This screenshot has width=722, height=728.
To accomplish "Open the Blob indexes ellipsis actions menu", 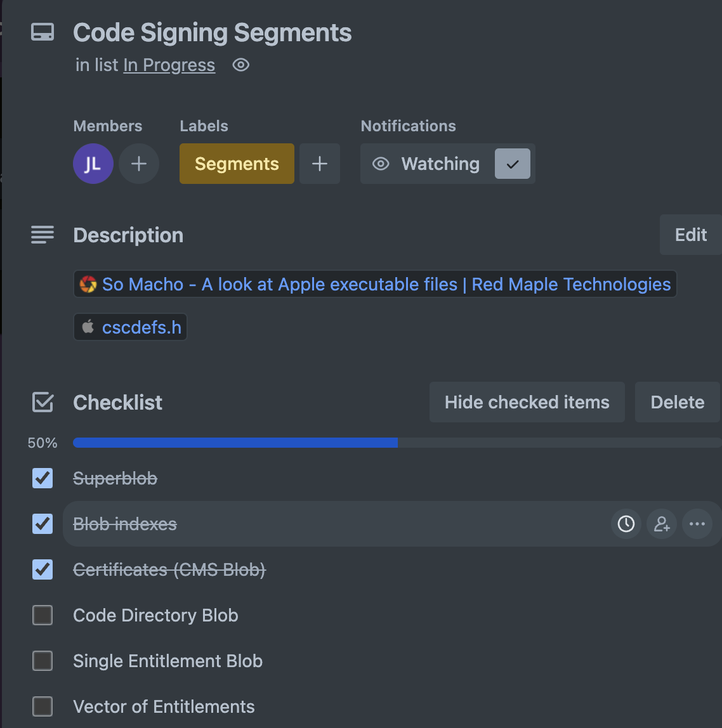I will [x=697, y=524].
